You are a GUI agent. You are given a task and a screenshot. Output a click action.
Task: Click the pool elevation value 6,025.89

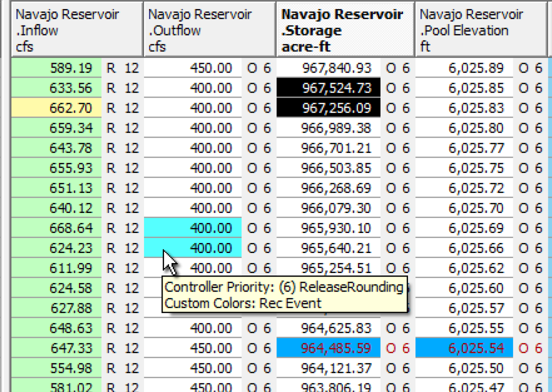pyautogui.click(x=464, y=68)
